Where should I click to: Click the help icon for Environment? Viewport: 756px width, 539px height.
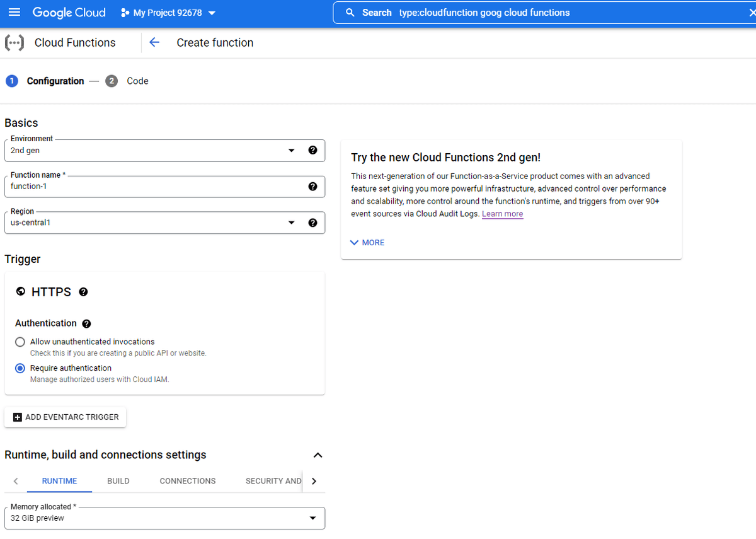pyautogui.click(x=312, y=150)
